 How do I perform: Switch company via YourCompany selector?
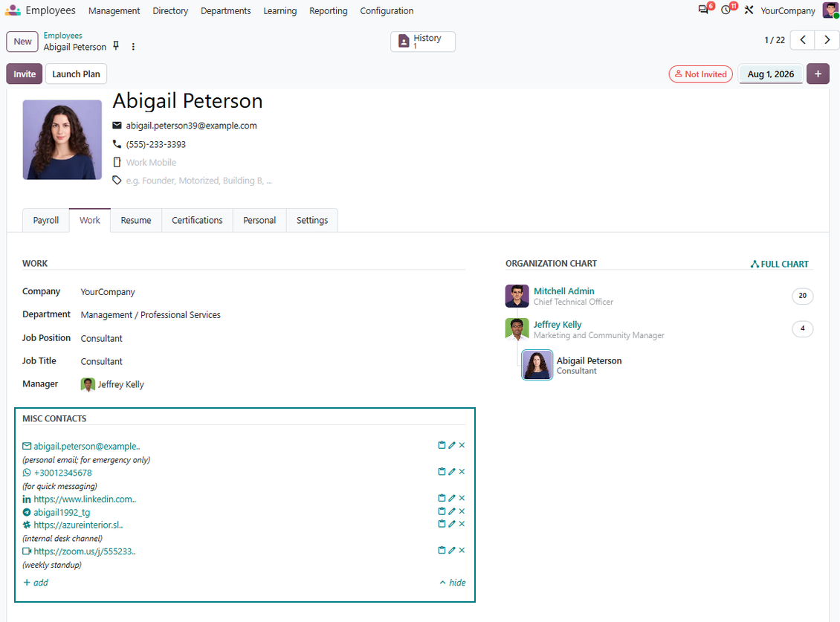click(787, 10)
